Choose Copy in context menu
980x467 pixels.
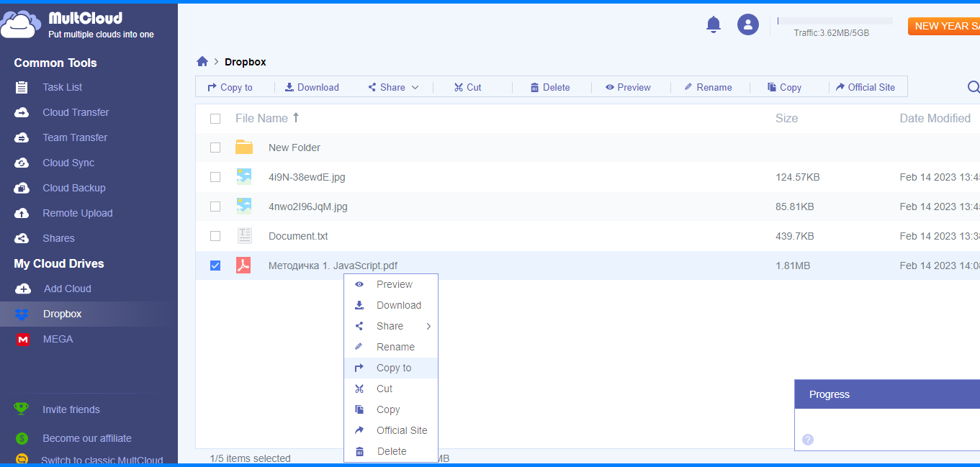point(391,409)
